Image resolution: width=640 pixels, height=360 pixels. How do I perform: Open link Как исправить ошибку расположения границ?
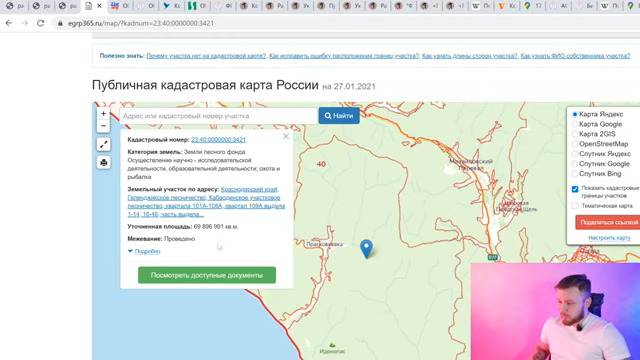point(344,56)
